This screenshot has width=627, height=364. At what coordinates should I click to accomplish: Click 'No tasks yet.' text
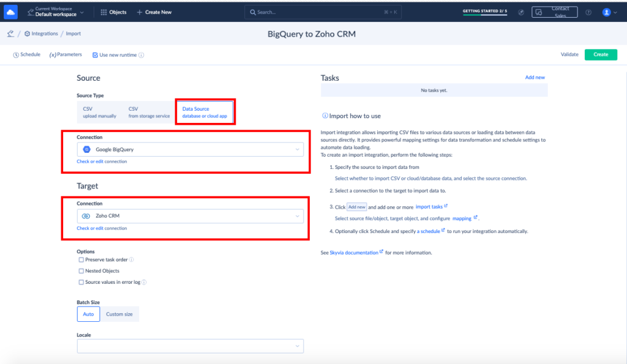434,91
